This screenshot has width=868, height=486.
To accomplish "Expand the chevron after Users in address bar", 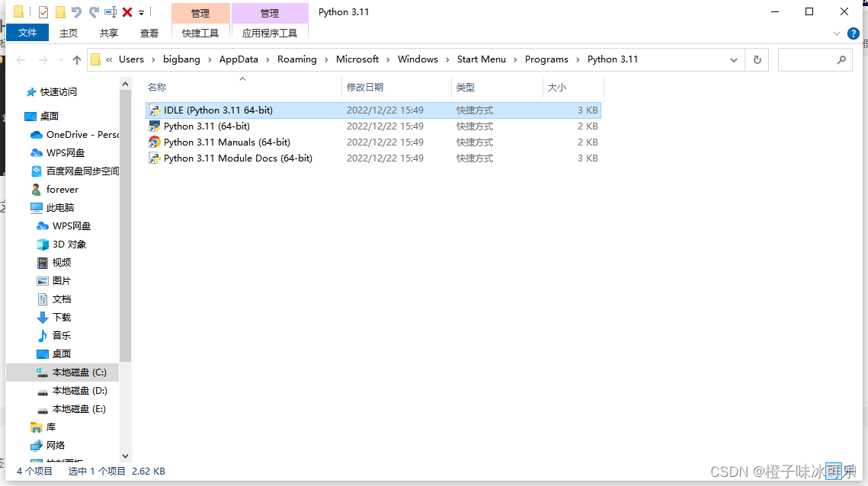I will click(x=153, y=59).
